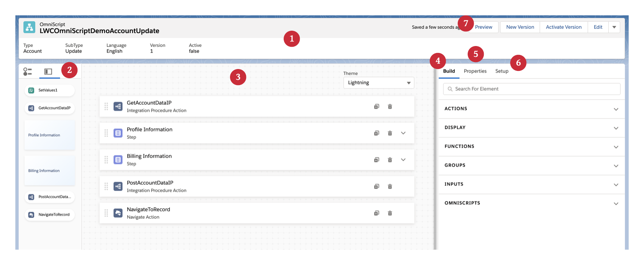Click the trash icon on NavigateToRecord row
The image size is (644, 265).
(x=390, y=213)
